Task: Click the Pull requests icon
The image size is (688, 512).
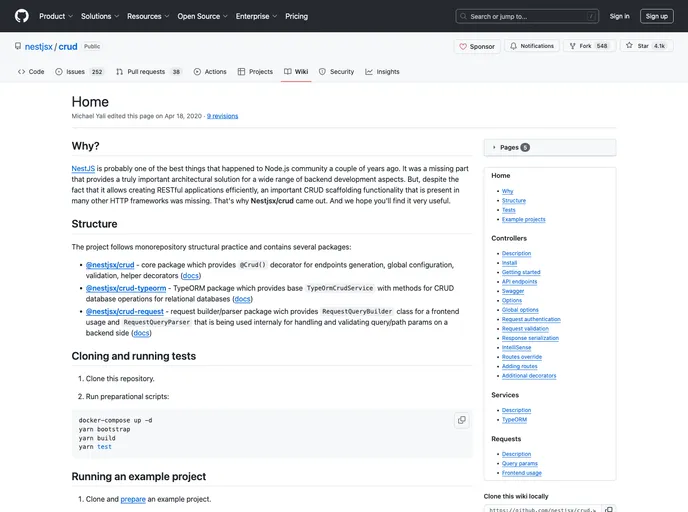Action: point(119,72)
